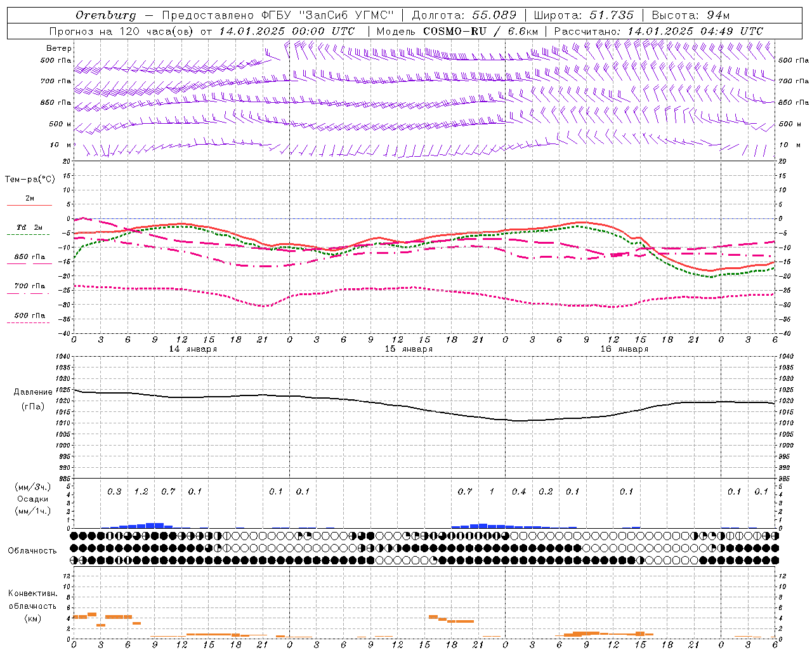The width and height of the screenshot is (812, 650).
Task: Select the model name COSMO-RU / 6.6км
Action: 481,31
